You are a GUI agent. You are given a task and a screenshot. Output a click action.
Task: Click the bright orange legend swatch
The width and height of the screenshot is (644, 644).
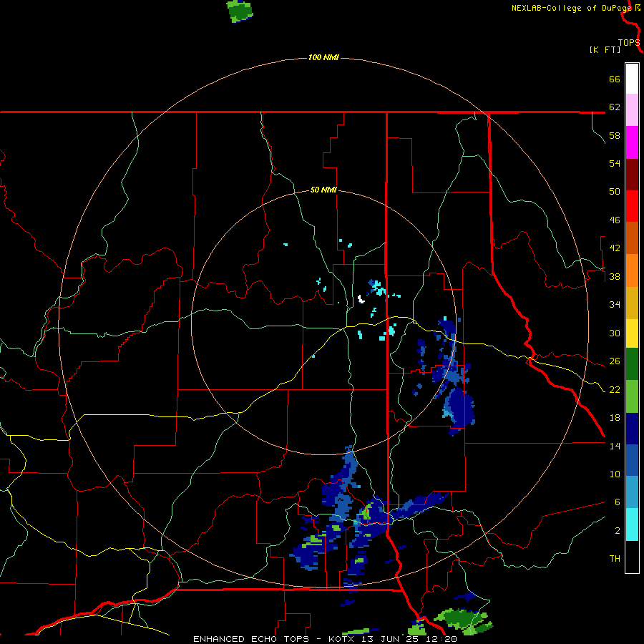(x=632, y=270)
